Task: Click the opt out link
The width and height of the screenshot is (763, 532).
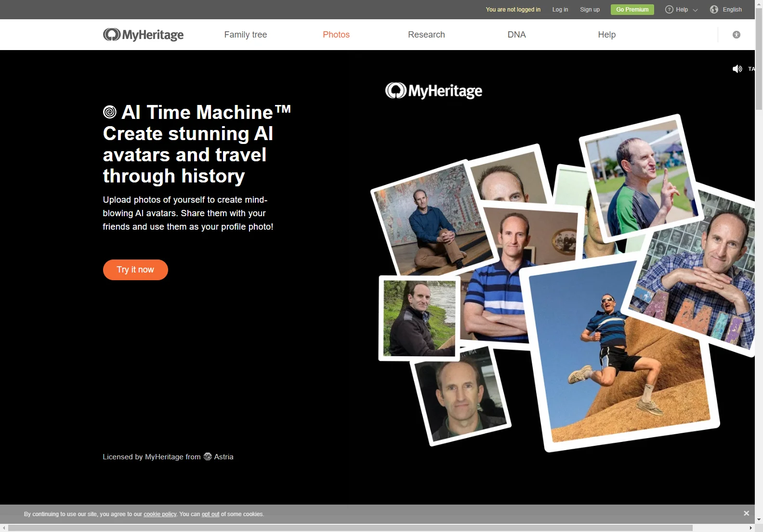Action: (x=210, y=514)
